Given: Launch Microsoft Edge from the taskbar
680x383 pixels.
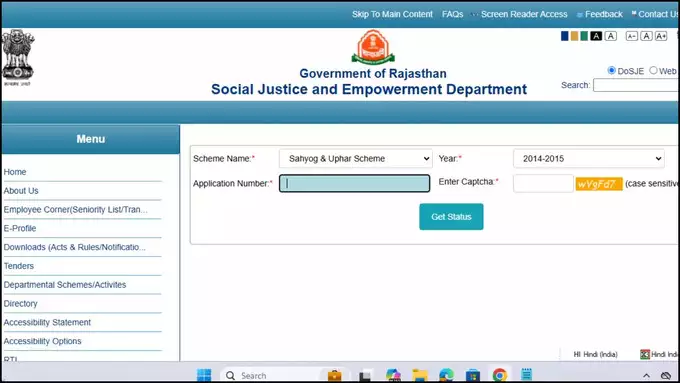Looking at the screenshot, I should click(446, 375).
